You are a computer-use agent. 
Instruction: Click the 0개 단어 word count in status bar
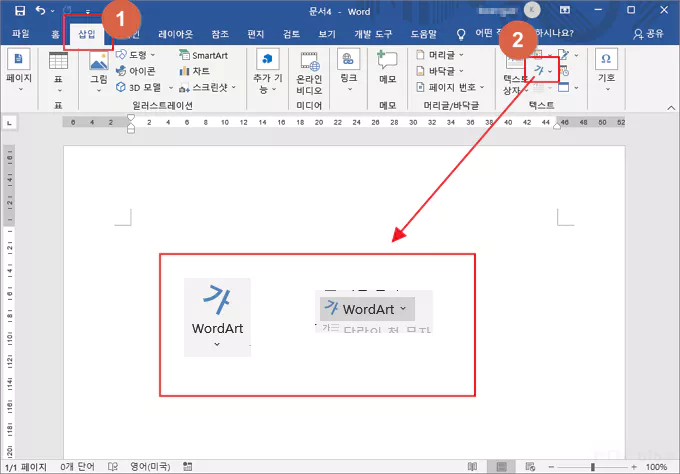pos(77,467)
